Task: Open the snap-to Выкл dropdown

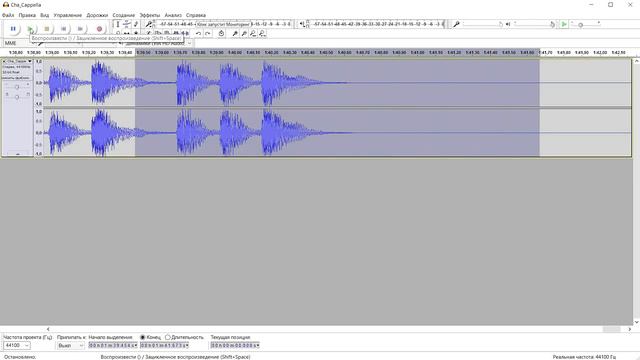Action: 70,345
